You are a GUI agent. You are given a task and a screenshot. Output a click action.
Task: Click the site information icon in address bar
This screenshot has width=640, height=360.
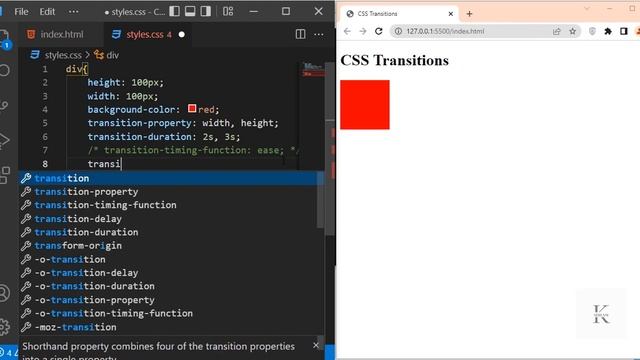click(x=398, y=31)
